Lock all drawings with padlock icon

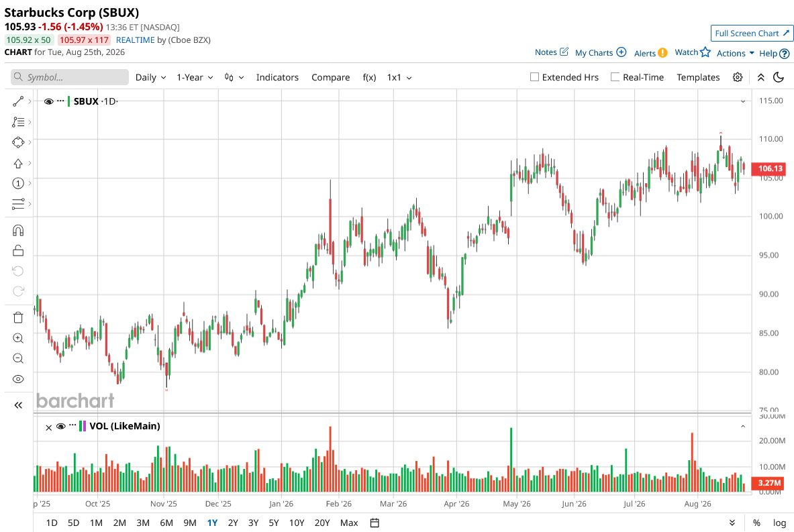pos(17,250)
